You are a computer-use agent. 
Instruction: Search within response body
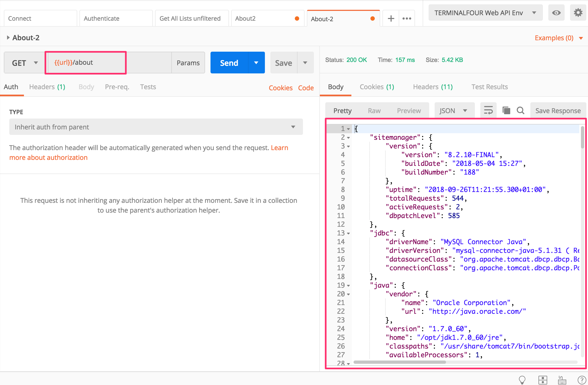[521, 110]
